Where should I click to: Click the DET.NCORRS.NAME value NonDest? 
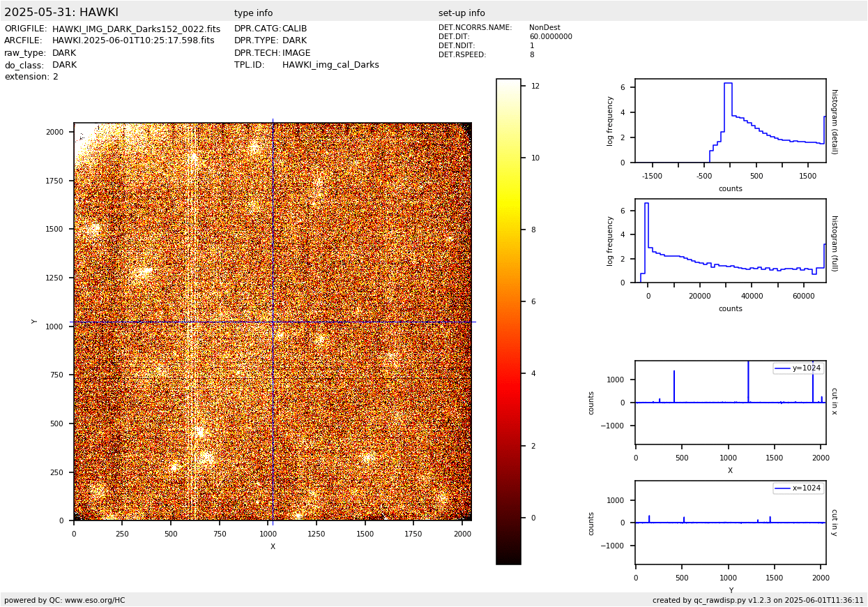tap(545, 28)
